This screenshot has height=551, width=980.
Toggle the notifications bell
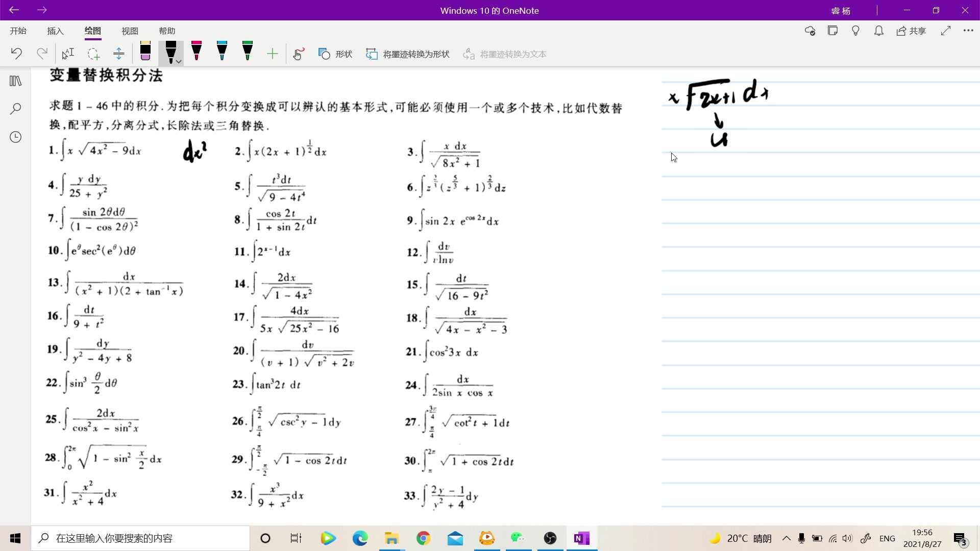click(878, 31)
